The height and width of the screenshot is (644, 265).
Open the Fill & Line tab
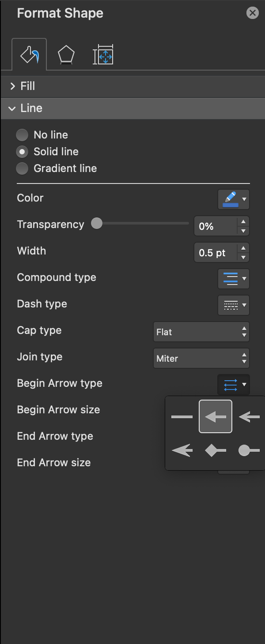click(x=29, y=55)
